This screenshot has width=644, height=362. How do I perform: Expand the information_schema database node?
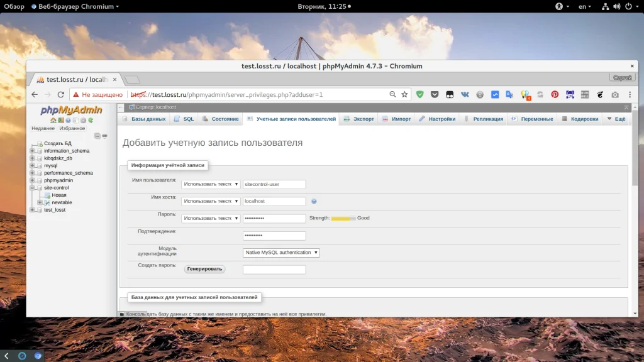point(32,151)
